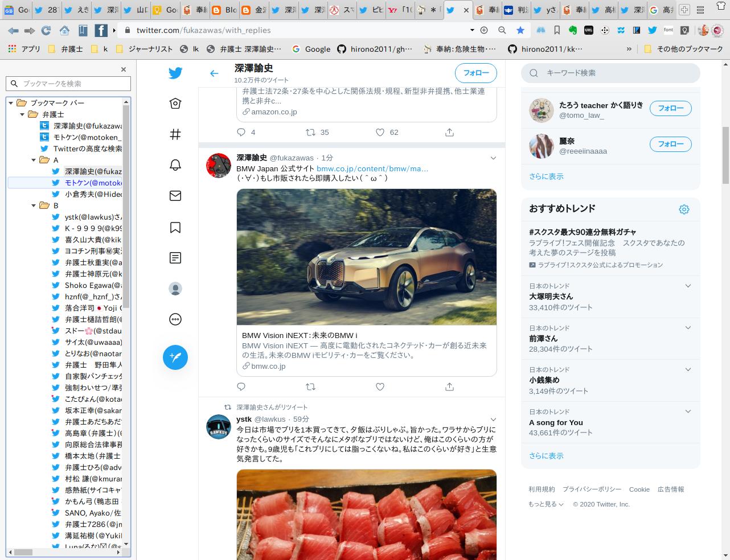The image size is (730, 560).
Task: Click ブックマークを検索 search field
Action: [x=68, y=84]
